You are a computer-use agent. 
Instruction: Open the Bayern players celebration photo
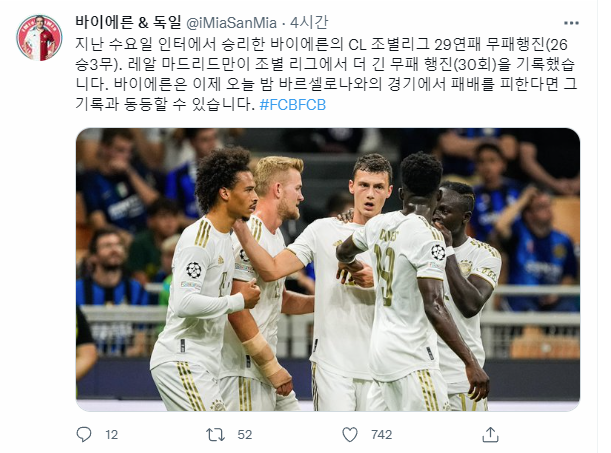click(x=328, y=269)
